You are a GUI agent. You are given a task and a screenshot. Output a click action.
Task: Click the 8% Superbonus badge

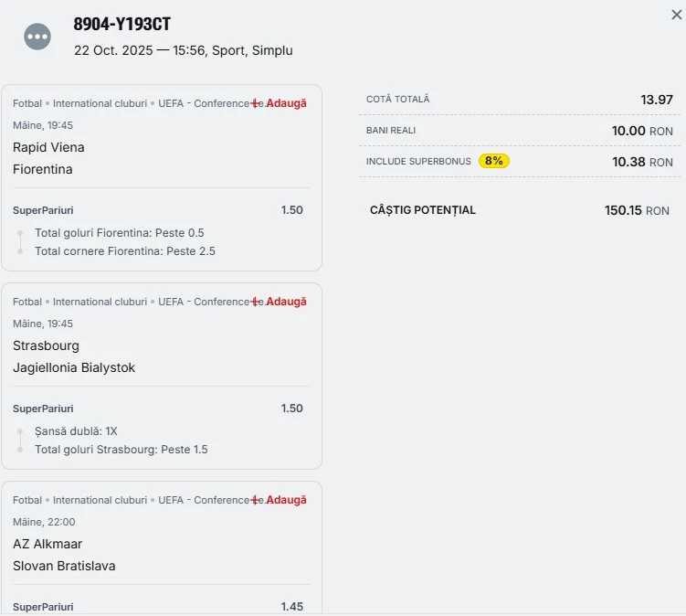[x=493, y=161]
